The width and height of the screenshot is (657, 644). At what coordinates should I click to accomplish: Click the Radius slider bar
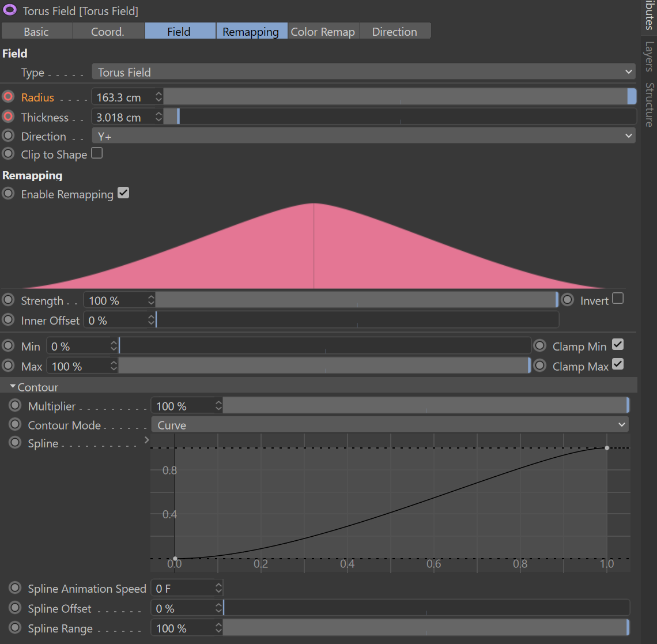400,97
